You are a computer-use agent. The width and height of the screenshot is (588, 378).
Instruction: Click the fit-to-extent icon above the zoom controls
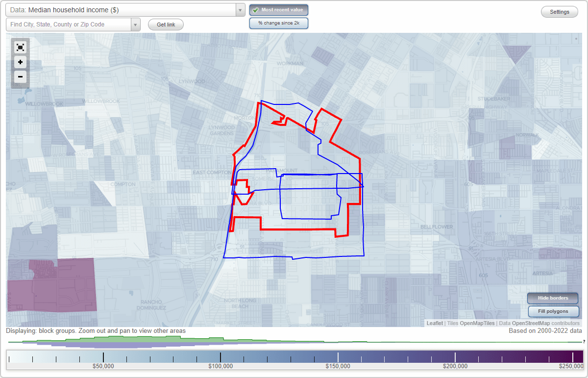point(20,48)
